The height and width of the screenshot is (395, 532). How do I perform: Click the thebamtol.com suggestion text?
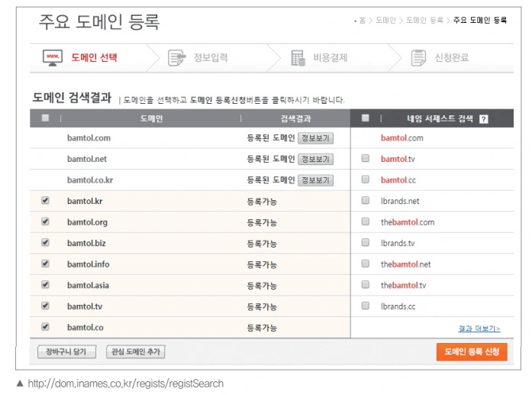(x=408, y=222)
